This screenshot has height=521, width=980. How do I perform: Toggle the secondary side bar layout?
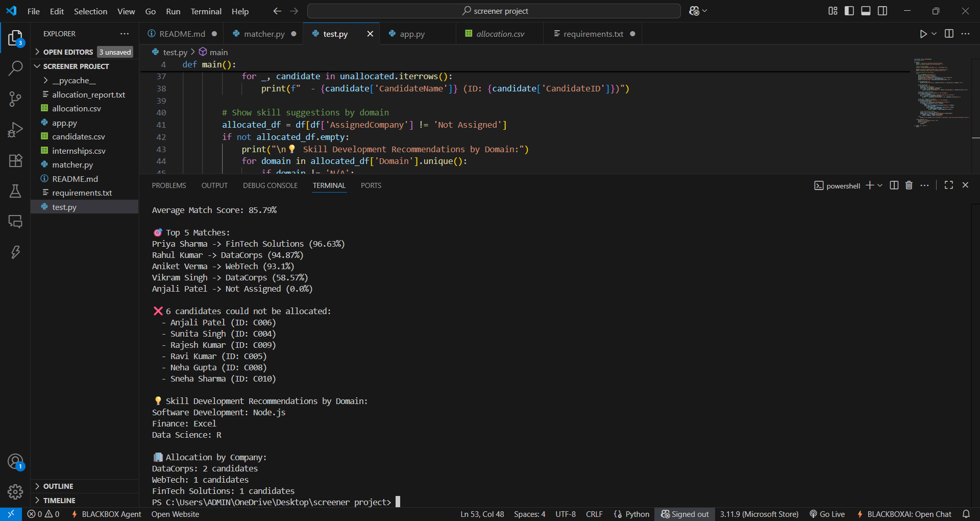[883, 11]
